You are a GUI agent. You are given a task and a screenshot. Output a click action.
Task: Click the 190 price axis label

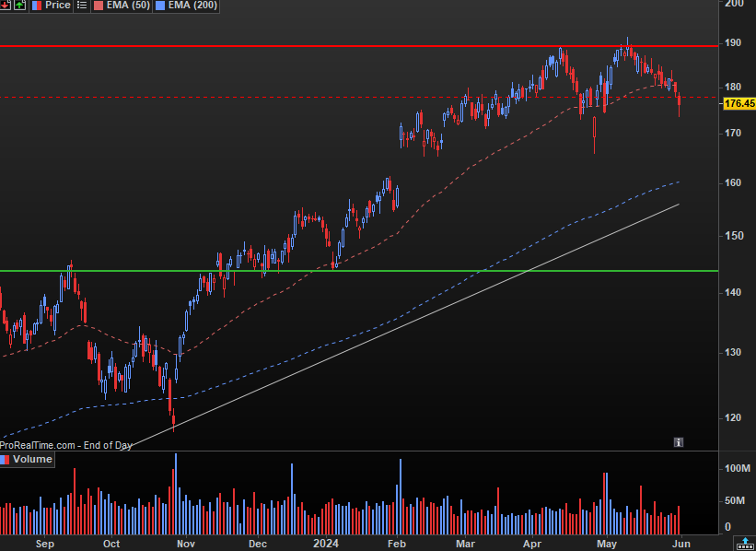(x=733, y=43)
